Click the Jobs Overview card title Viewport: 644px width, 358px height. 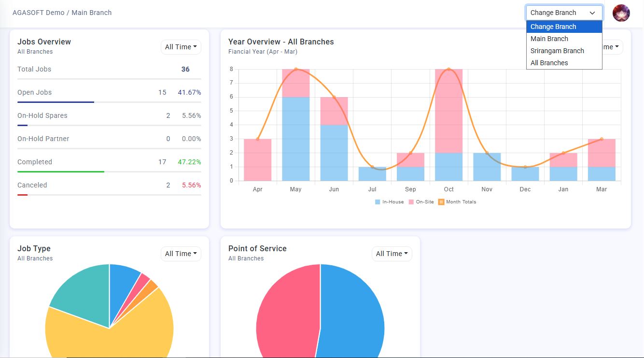point(44,42)
